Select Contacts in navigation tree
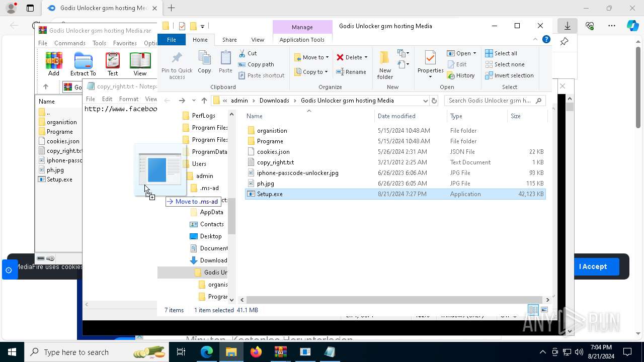 point(211,224)
